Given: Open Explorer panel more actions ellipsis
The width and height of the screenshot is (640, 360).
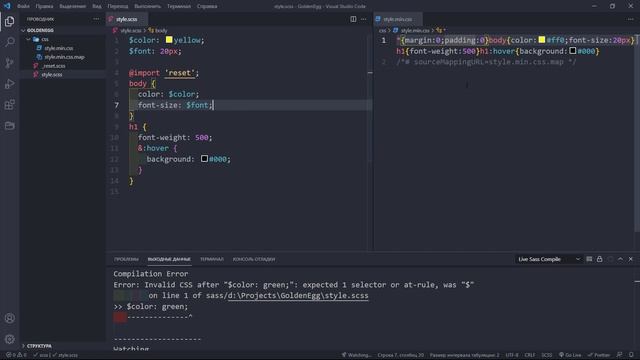Looking at the screenshot, I should tap(96, 19).
